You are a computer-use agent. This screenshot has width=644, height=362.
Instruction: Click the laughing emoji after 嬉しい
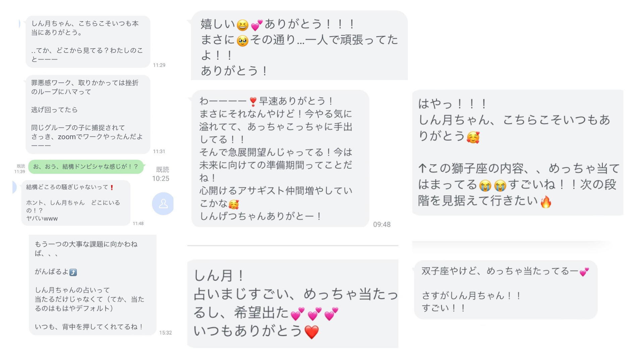(242, 25)
